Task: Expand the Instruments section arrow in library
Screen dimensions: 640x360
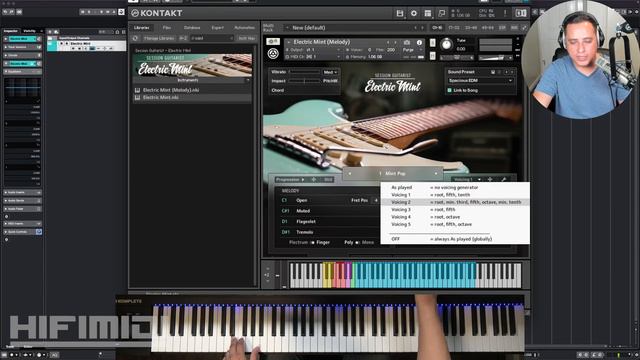Action: click(x=247, y=80)
